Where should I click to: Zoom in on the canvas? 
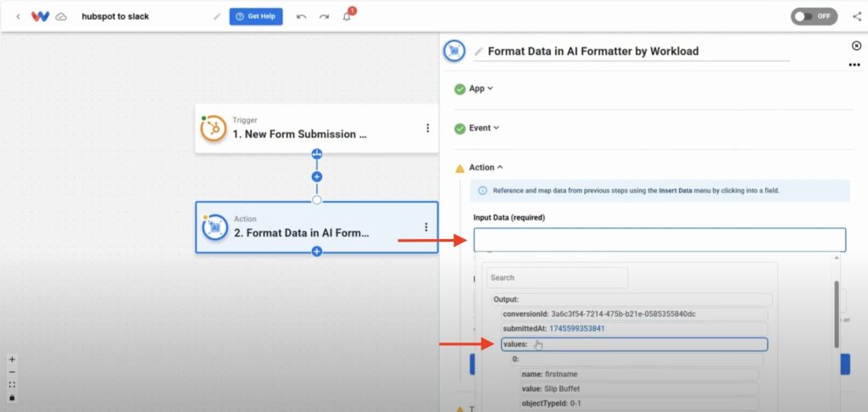[x=12, y=359]
